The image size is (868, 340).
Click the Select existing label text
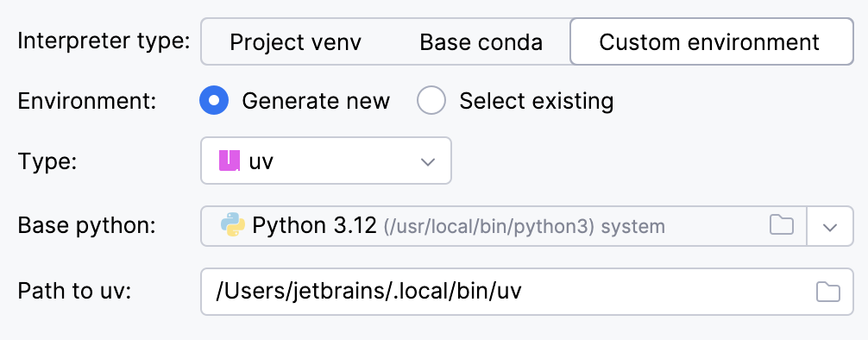pos(536,101)
